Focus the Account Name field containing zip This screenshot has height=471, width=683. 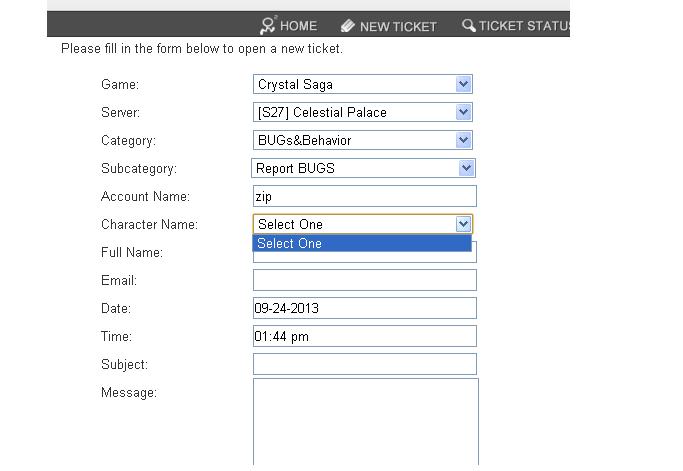[364, 197]
